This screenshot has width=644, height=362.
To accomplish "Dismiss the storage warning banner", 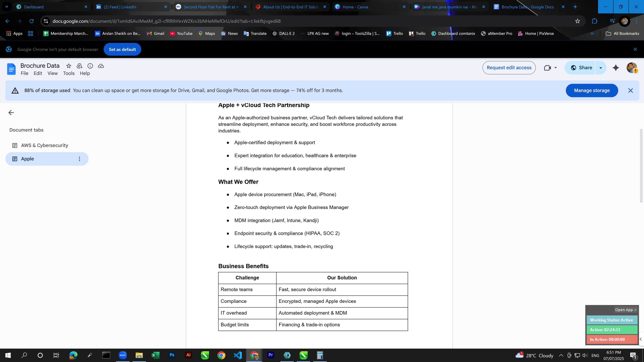I will click(x=631, y=90).
